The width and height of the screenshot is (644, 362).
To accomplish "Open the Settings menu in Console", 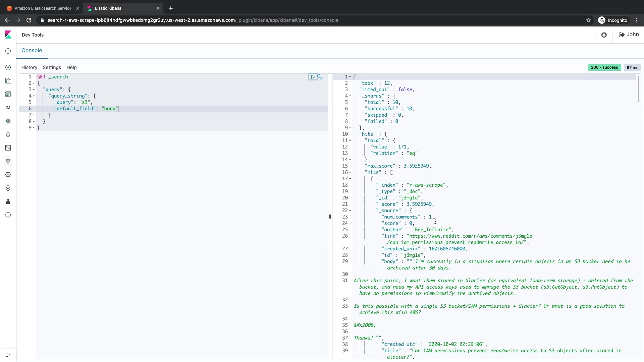I will pyautogui.click(x=52, y=67).
